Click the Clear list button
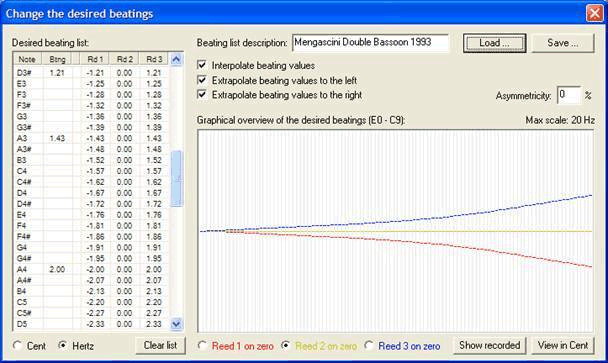This screenshot has width=608, height=363. point(160,345)
